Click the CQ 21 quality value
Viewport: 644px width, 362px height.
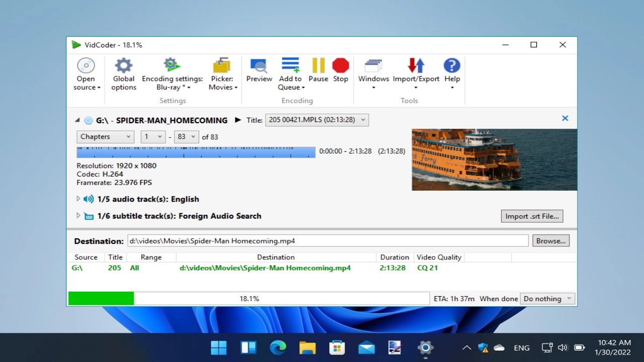point(428,268)
